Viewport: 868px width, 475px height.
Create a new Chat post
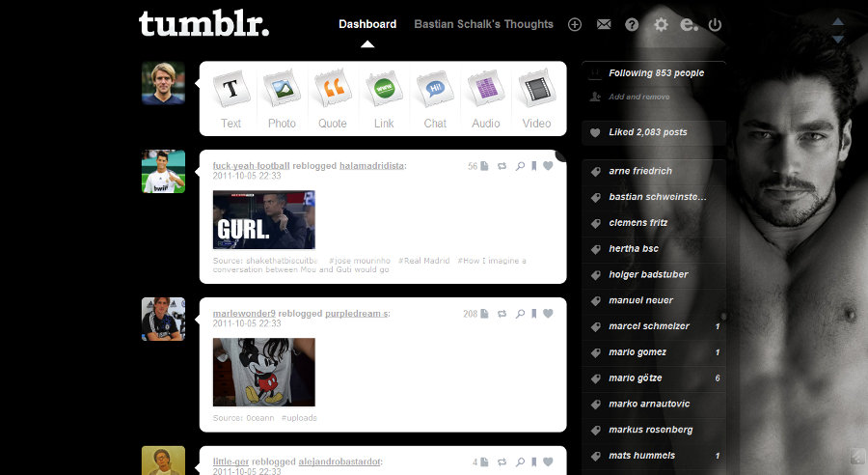[435, 99]
